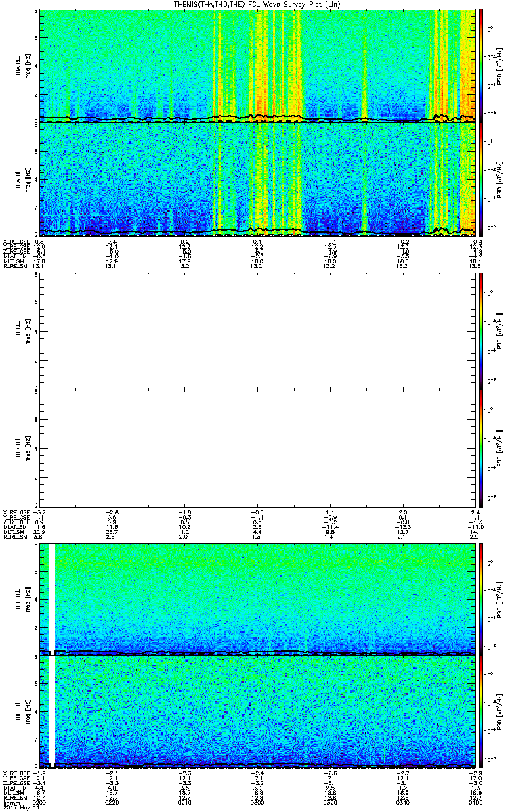Click the white data gap in THE B-perpendicular panel
The height and width of the screenshot is (812, 508).
tap(52, 598)
